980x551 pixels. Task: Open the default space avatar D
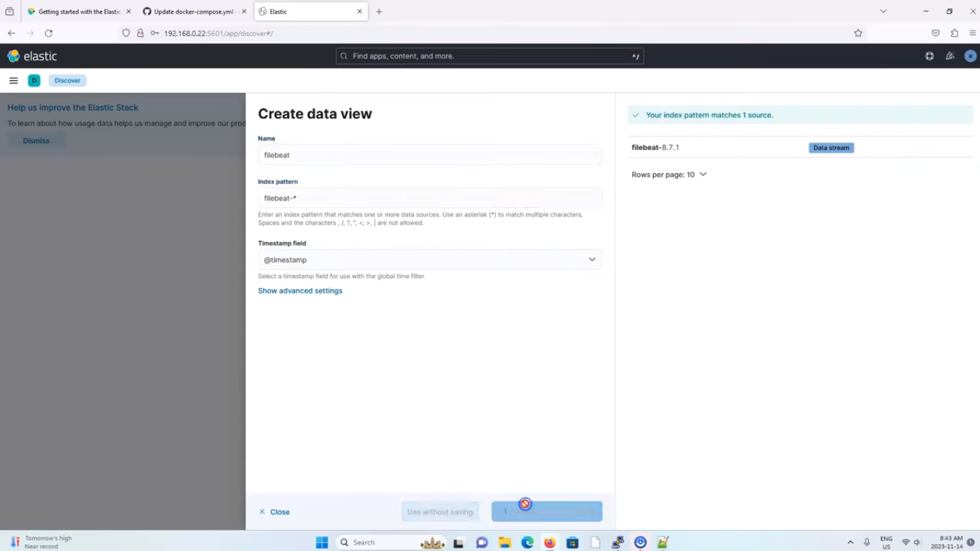tap(34, 80)
